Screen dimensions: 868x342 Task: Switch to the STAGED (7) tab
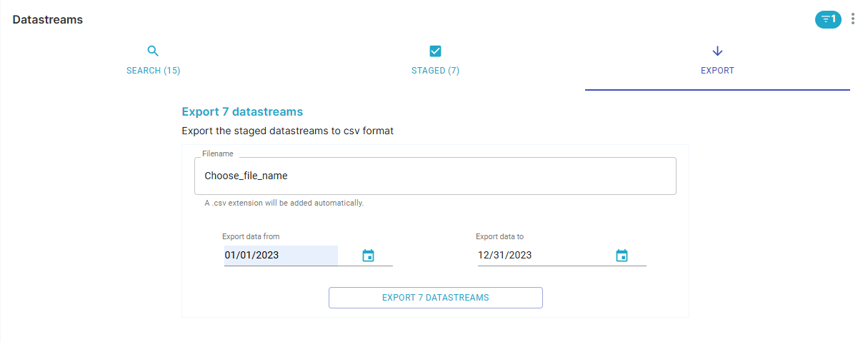(x=435, y=71)
